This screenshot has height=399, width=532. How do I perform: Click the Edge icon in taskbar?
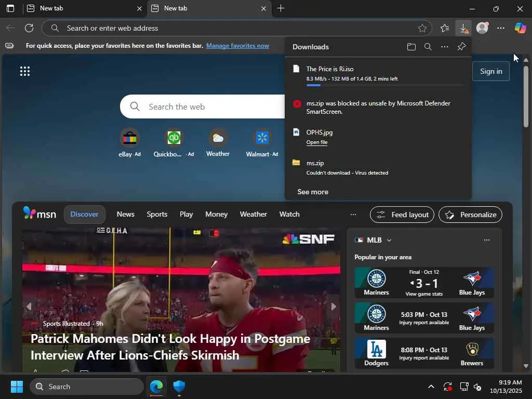click(156, 387)
